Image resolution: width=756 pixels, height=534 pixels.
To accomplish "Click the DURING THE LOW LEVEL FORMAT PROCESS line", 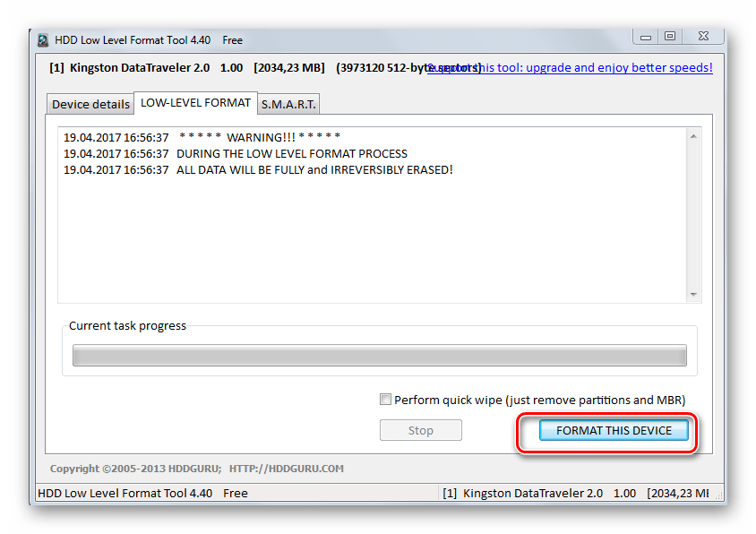I will 236,154.
